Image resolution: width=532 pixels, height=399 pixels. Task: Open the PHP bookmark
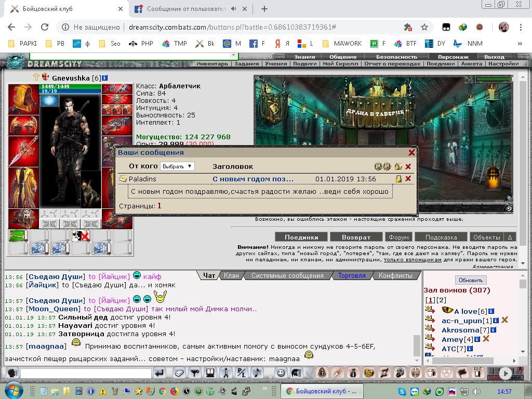tap(141, 44)
